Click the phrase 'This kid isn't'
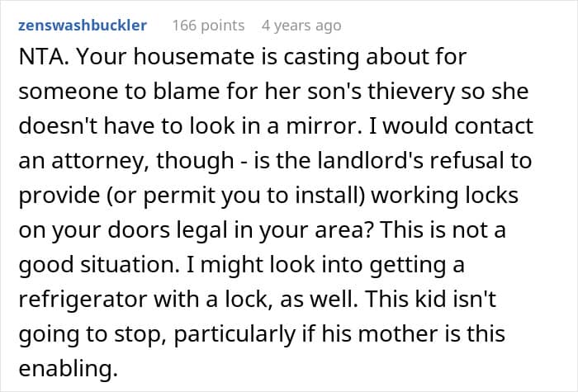Image resolution: width=578 pixels, height=392 pixels. pyautogui.click(x=430, y=299)
